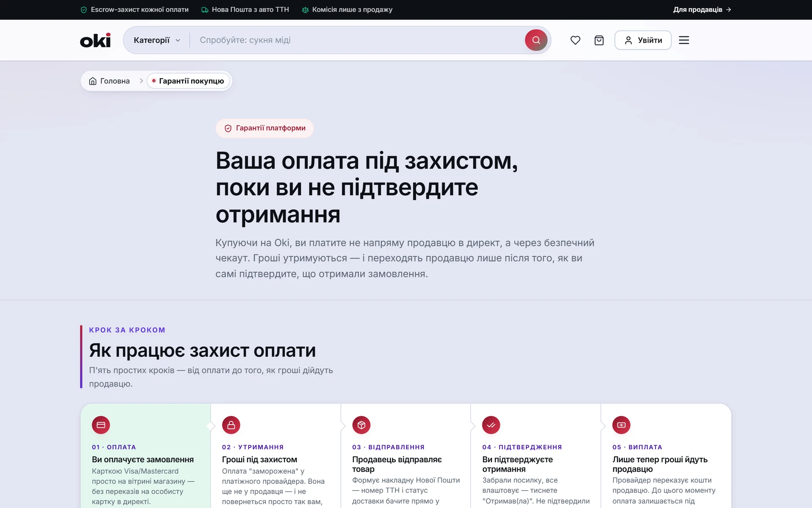This screenshot has height=508, width=812.
Task: Open the hamburger menu icon
Action: (x=684, y=40)
